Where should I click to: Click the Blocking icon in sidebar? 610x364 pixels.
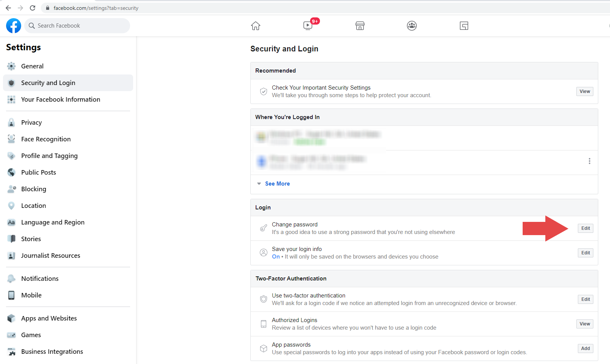click(x=11, y=189)
